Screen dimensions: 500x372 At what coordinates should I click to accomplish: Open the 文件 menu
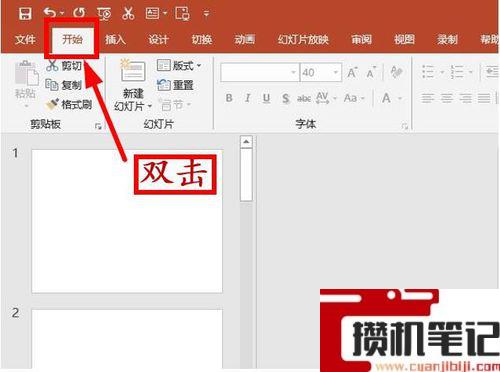pyautogui.click(x=25, y=40)
